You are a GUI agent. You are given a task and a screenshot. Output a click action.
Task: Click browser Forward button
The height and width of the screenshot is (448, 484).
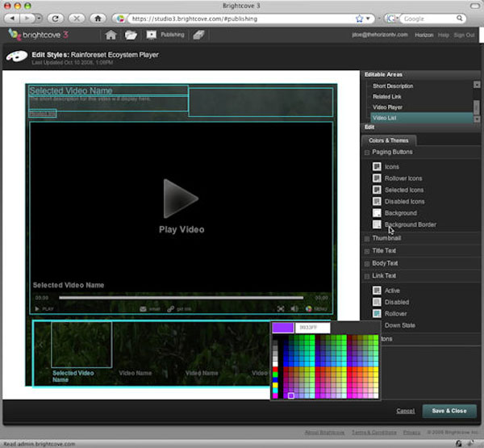click(x=27, y=19)
